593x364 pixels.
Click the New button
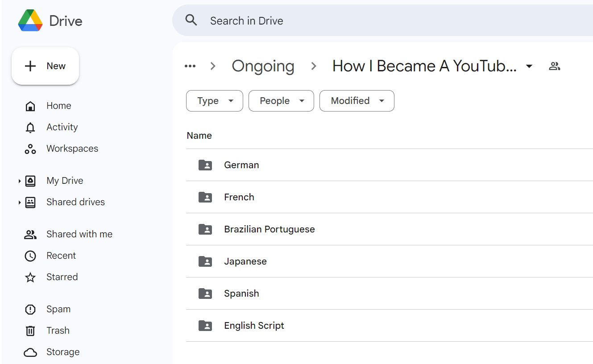point(46,66)
